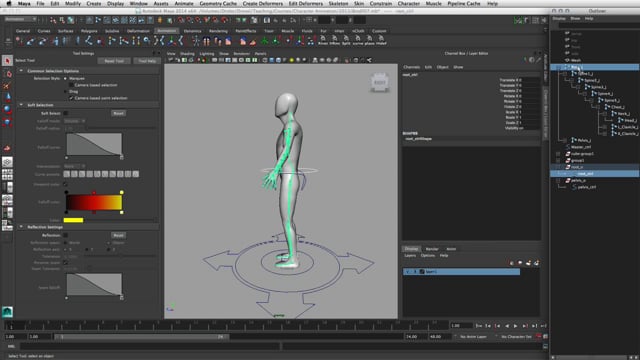Image resolution: width=640 pixels, height=360 pixels.
Task: Select Master_ctrl in Outliner
Action: point(581,147)
